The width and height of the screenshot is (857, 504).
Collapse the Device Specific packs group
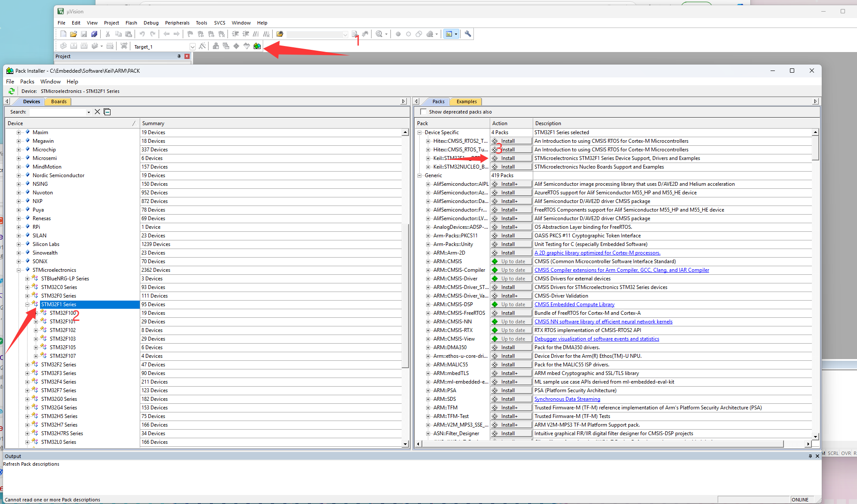click(x=420, y=132)
